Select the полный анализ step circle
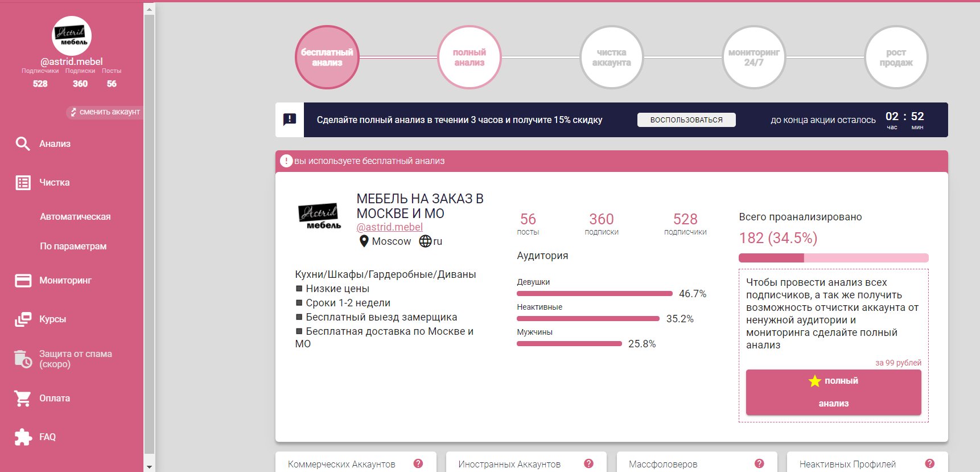The height and width of the screenshot is (472, 980). click(469, 58)
